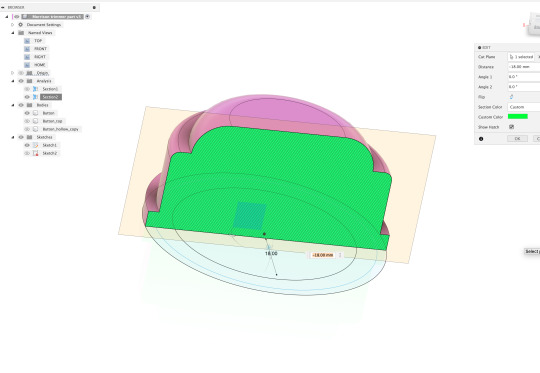This screenshot has height=373, width=540.
Task: Click the Distance input field in the dialog
Action: (x=524, y=67)
